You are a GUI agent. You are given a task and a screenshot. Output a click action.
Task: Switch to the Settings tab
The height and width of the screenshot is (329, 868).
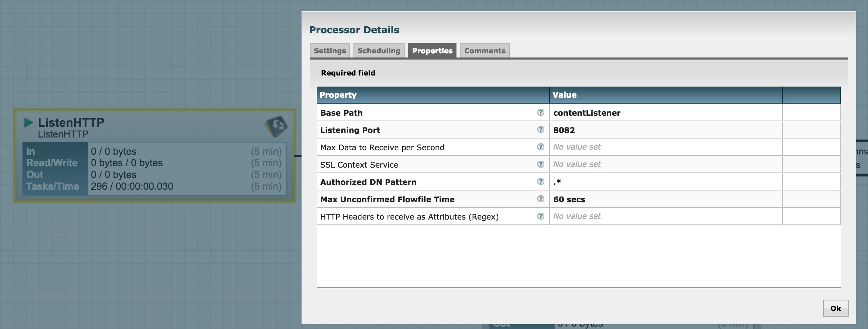click(x=330, y=51)
